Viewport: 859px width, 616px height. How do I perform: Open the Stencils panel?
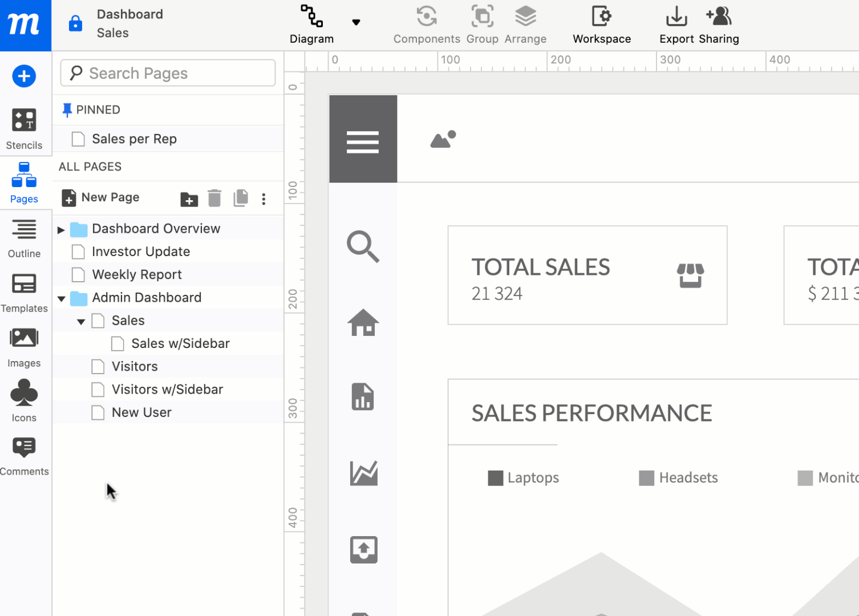[24, 129]
